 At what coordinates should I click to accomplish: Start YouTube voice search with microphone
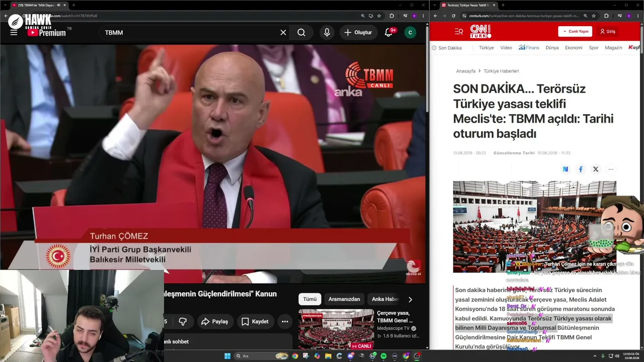[327, 33]
